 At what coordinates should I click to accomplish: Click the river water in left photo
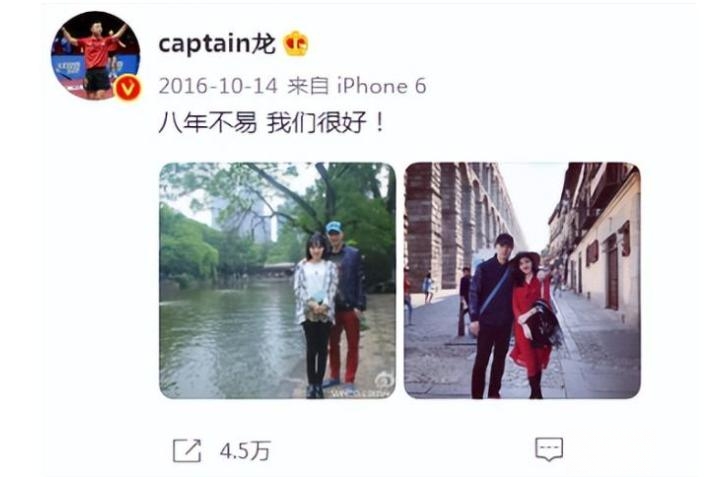tap(226, 340)
